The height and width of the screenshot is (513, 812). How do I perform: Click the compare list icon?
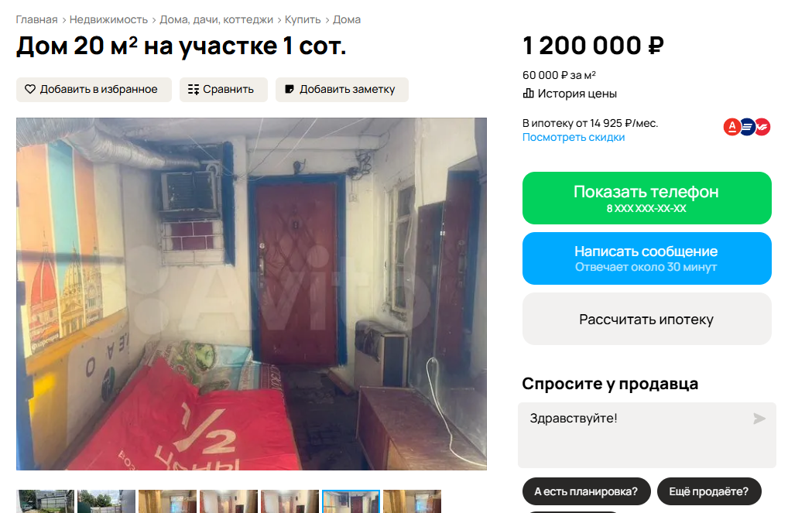194,89
